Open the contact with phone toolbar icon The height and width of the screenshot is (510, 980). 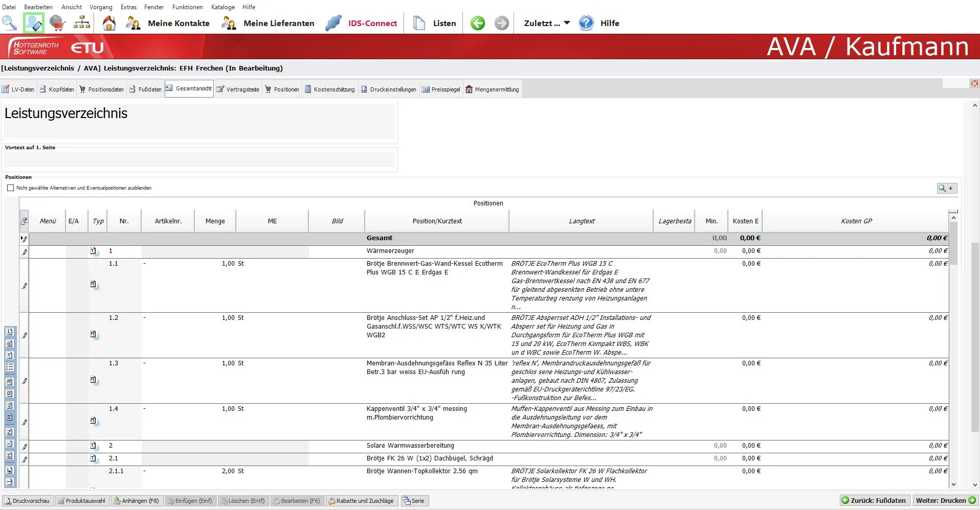[x=34, y=23]
